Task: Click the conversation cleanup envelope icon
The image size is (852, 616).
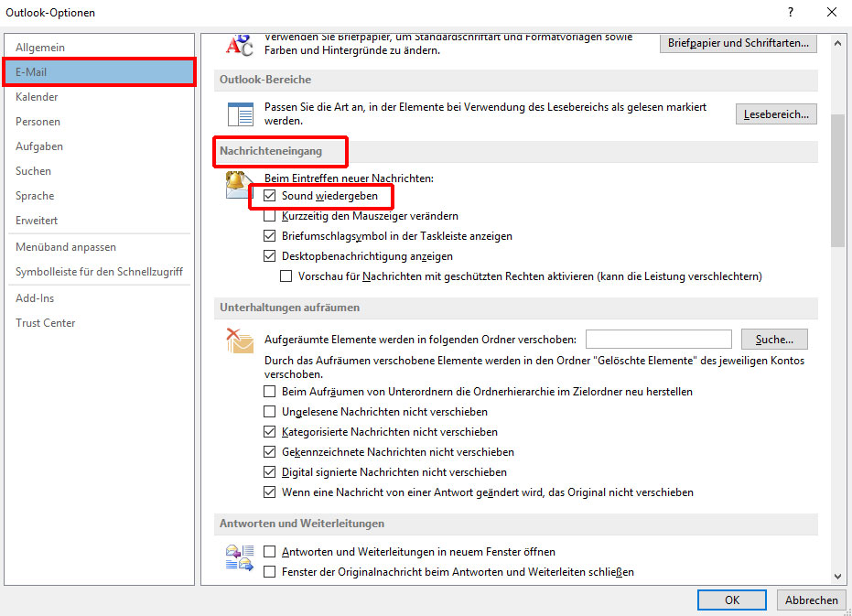Action: (x=240, y=340)
